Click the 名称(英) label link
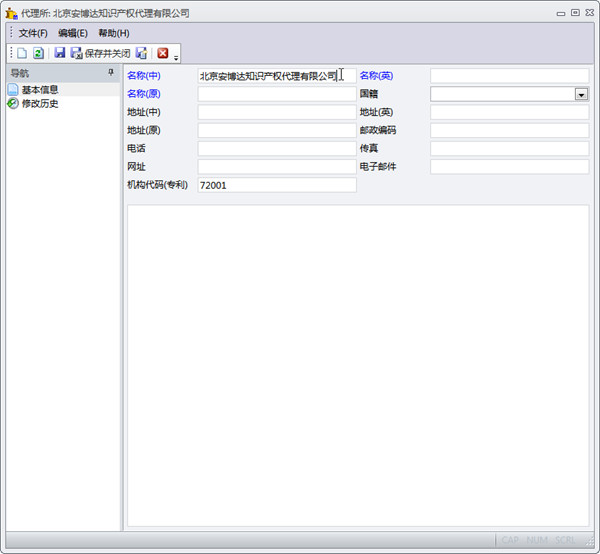The height and width of the screenshot is (554, 600). [377, 75]
